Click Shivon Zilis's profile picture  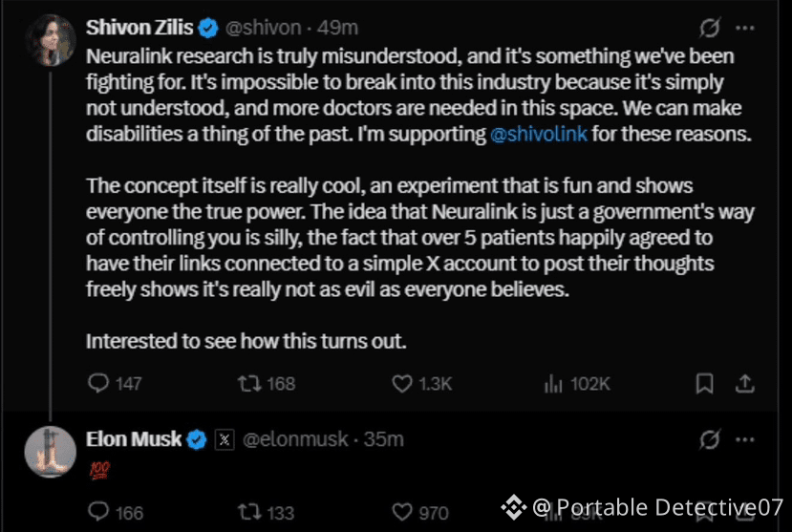51,40
